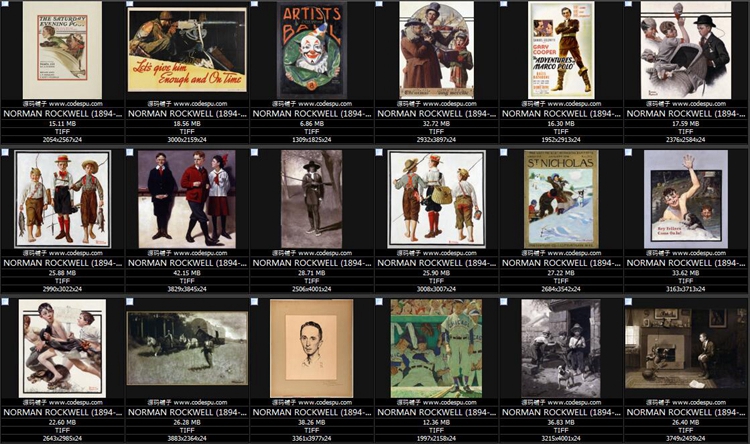Click the '12.36 MB' file size text
The height and width of the screenshot is (444, 750).
click(436, 422)
